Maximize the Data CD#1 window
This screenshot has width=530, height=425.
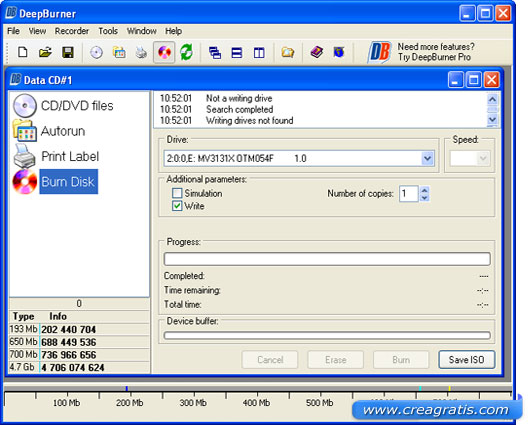click(474, 80)
